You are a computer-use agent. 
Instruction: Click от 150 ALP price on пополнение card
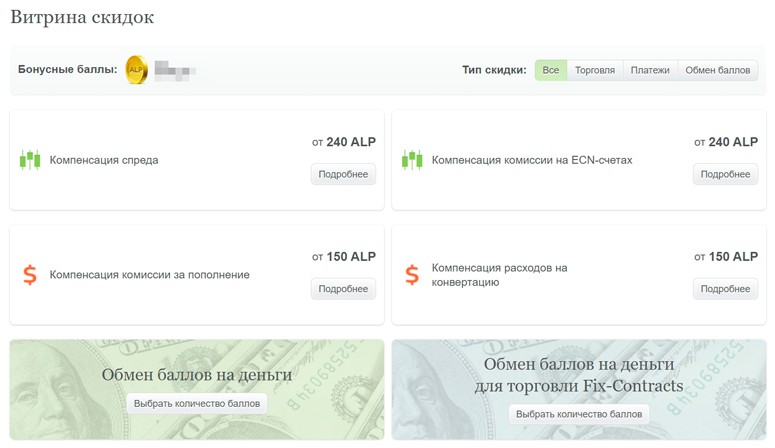[x=344, y=257]
